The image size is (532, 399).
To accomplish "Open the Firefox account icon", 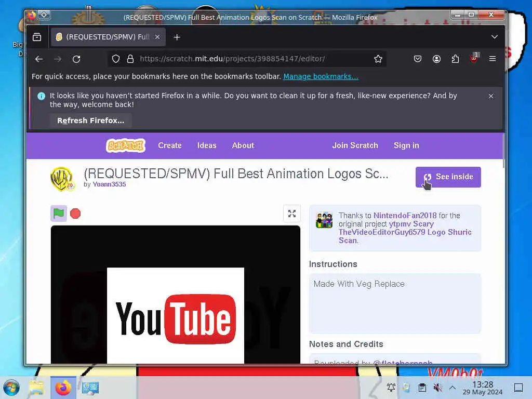I will (x=436, y=59).
